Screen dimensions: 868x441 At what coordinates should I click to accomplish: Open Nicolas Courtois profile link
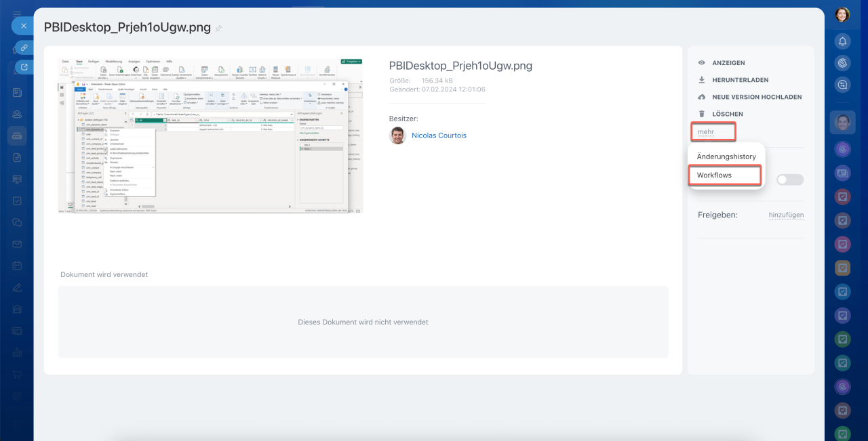439,135
